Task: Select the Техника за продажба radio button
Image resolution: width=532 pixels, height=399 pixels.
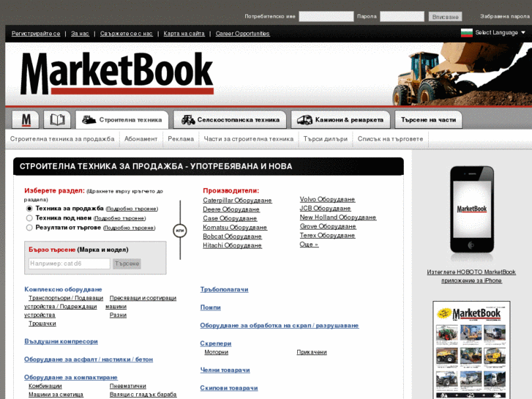Action: pos(29,209)
